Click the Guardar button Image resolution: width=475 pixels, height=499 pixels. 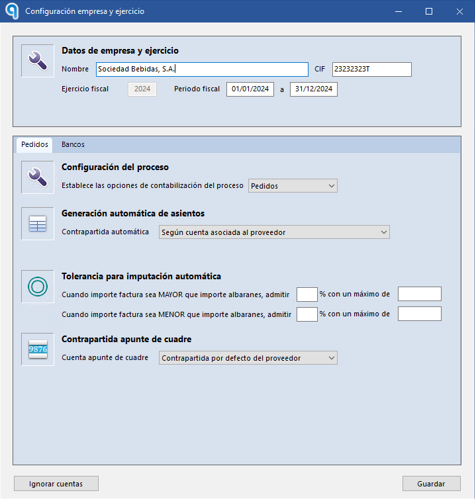[431, 484]
